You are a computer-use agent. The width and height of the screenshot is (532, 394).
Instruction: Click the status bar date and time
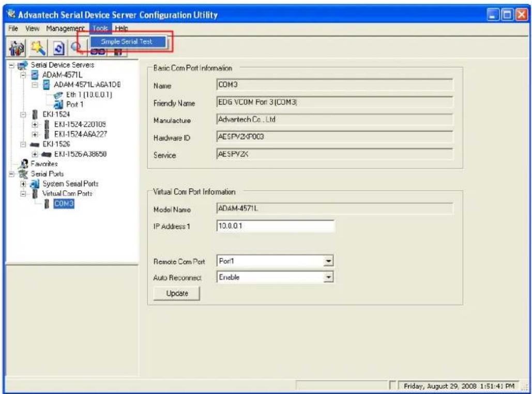459,386
